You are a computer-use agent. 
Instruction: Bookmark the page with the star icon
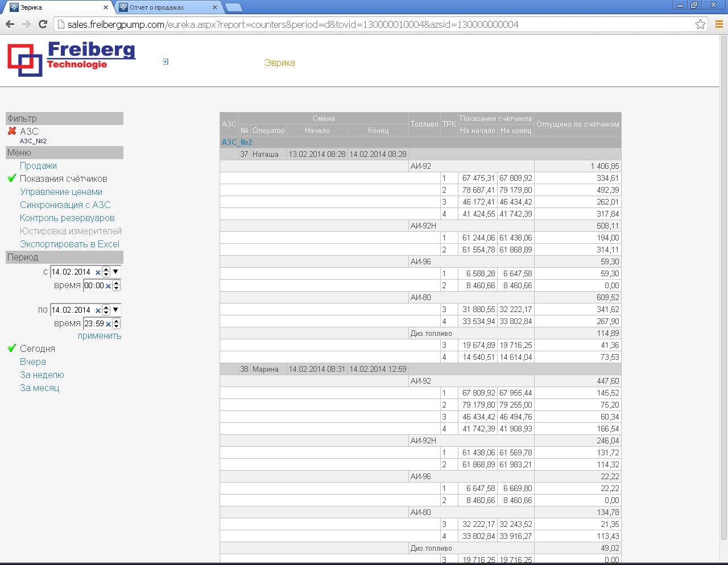[x=702, y=24]
